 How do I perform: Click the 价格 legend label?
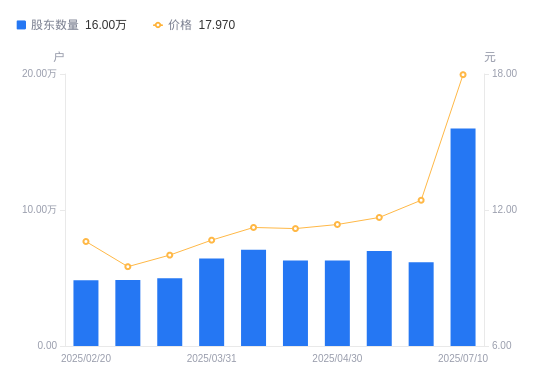pyautogui.click(x=180, y=25)
